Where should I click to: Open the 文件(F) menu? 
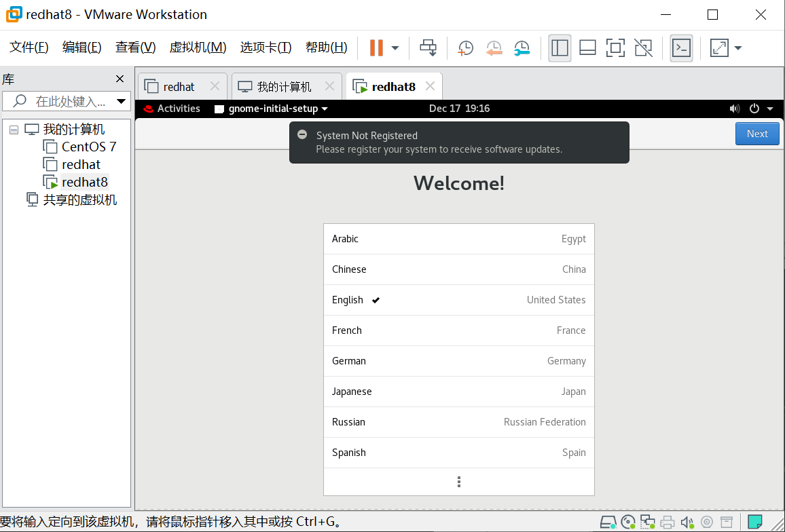coord(29,47)
